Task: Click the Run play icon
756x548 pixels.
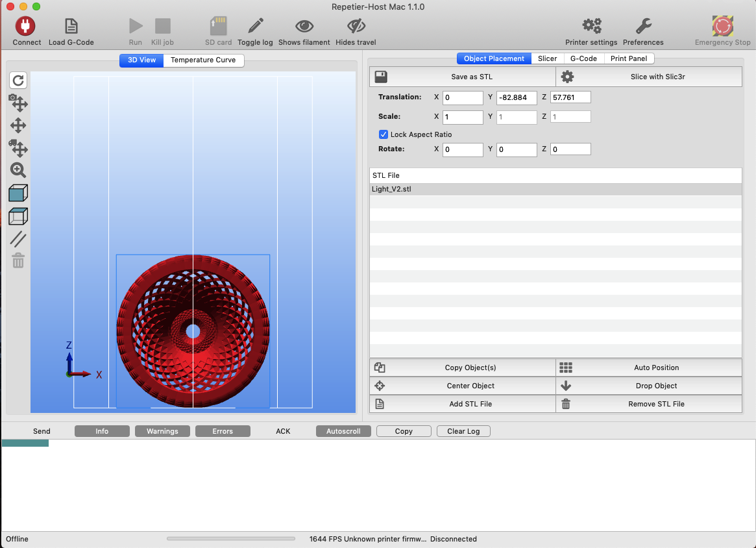Action: pos(136,26)
